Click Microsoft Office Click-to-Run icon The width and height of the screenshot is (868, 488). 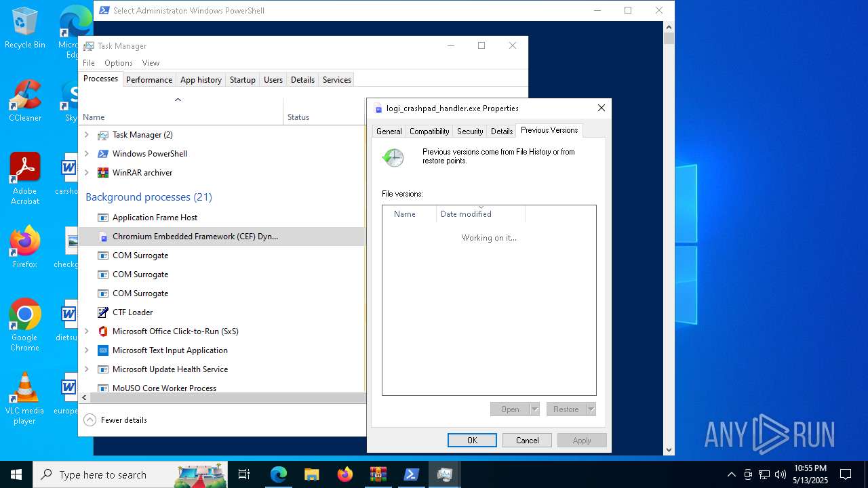point(103,331)
